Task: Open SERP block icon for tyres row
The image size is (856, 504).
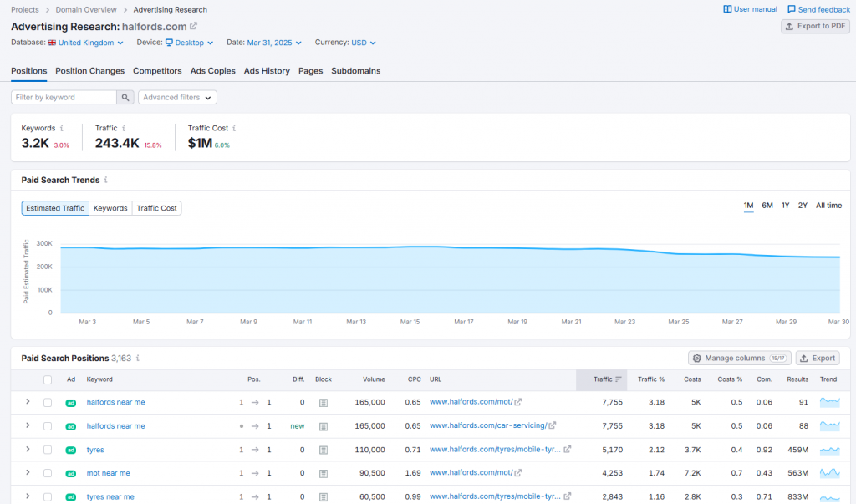Action: [324, 450]
